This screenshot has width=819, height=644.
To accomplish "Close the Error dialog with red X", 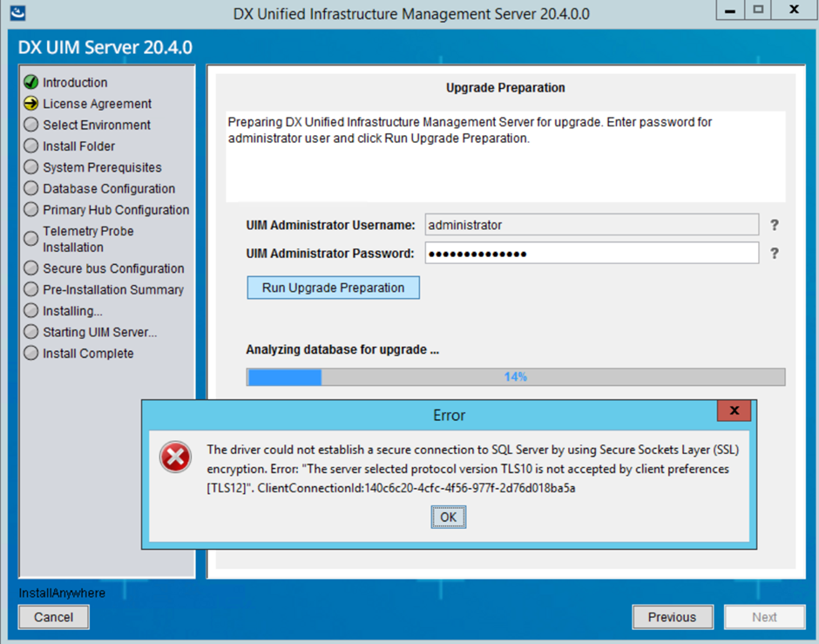I will (734, 410).
